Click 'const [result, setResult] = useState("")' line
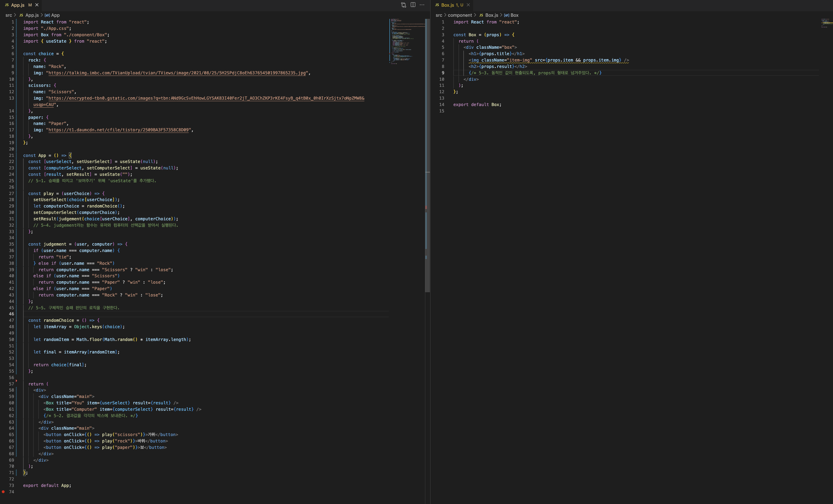 click(80, 174)
